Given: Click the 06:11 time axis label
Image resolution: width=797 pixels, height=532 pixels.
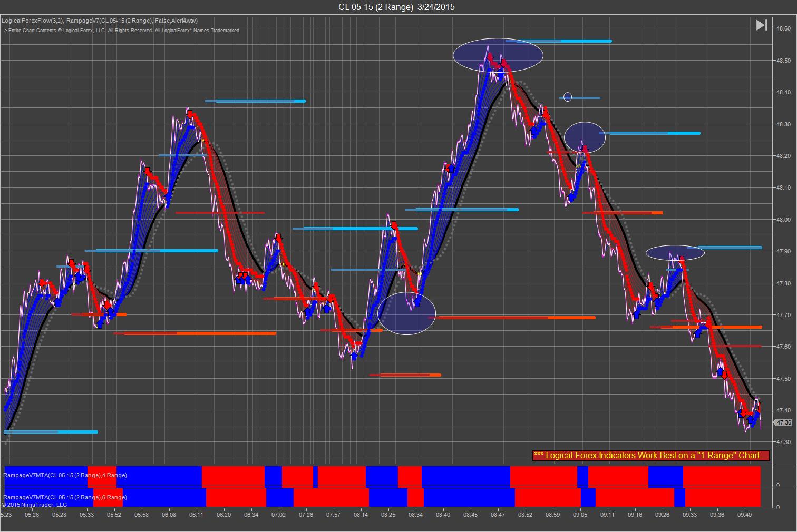Looking at the screenshot, I should (x=197, y=515).
